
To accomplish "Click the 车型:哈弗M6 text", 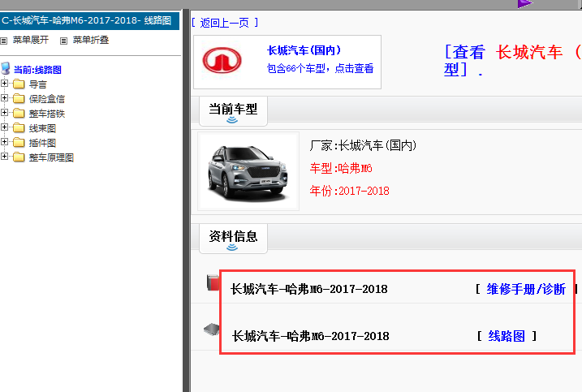I will coord(341,169).
